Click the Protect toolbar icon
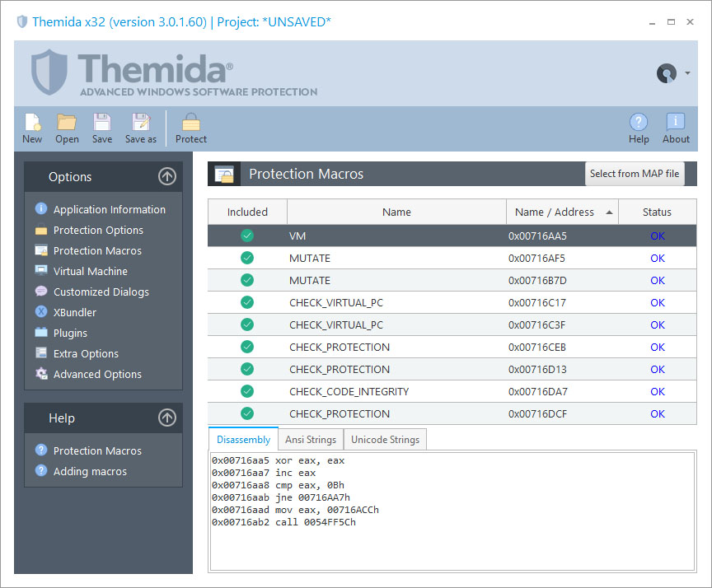 [x=190, y=128]
